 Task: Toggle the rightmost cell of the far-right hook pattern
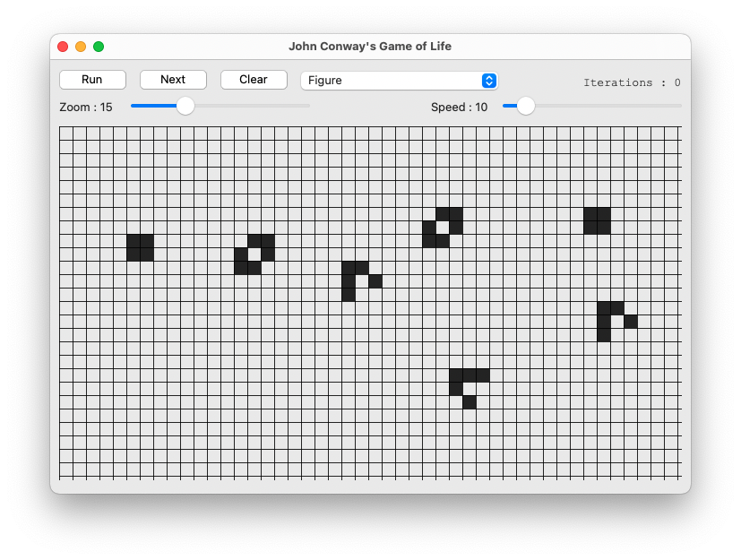pos(631,322)
